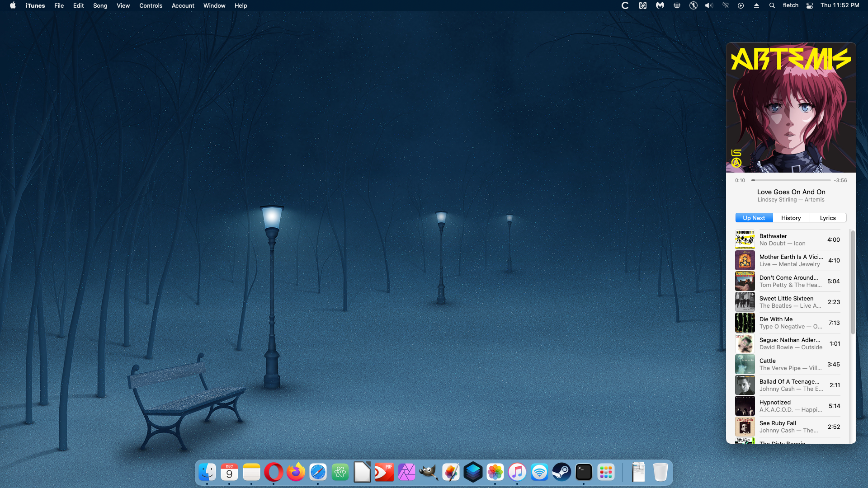Click the Love Goes On And On title
868x488 pixels.
(x=791, y=192)
